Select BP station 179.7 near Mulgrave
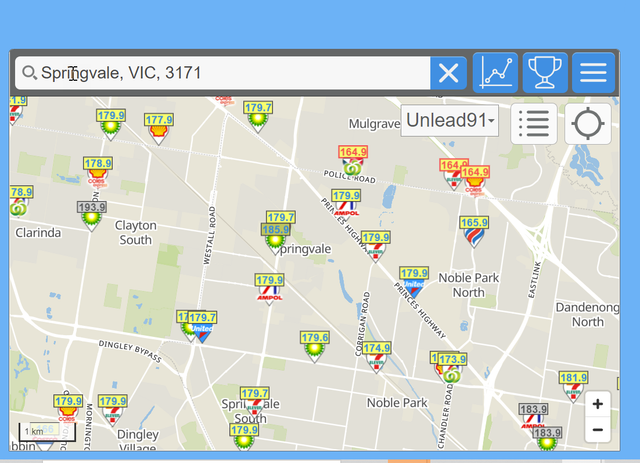 point(258,116)
